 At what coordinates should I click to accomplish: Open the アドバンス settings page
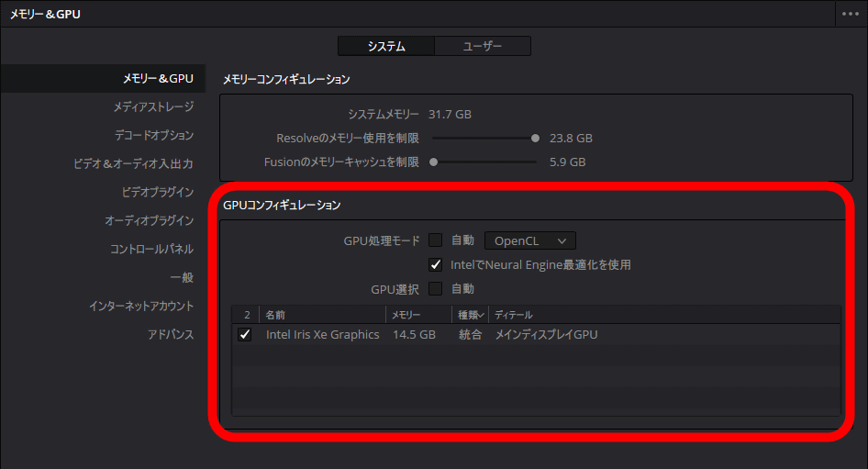(171, 334)
